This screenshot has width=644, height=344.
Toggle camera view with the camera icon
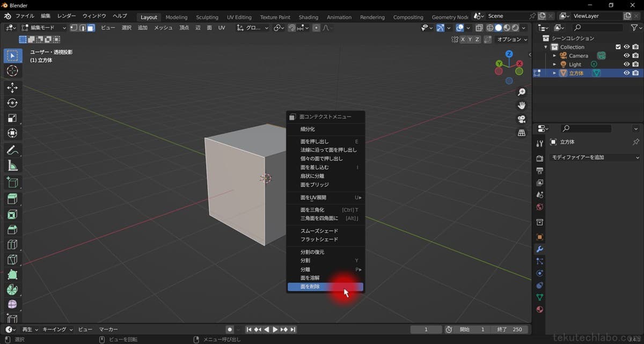coord(521,119)
